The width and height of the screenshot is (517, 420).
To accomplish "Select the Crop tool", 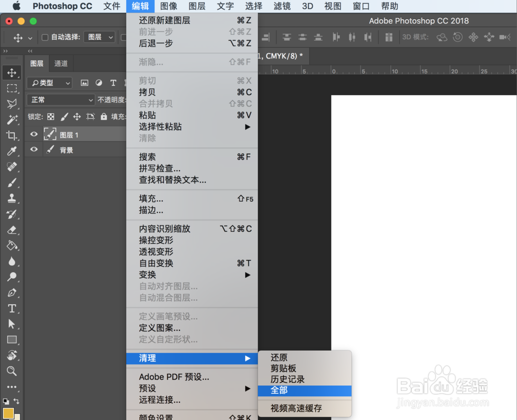I will click(x=12, y=136).
